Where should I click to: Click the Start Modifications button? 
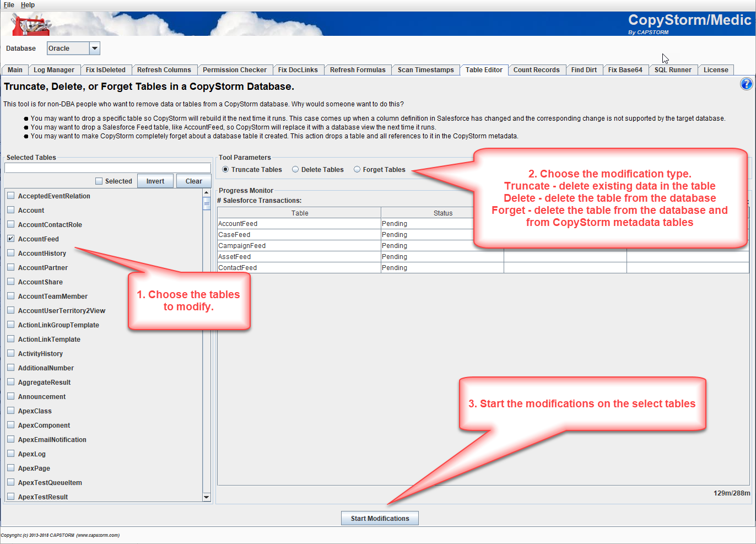pos(380,518)
